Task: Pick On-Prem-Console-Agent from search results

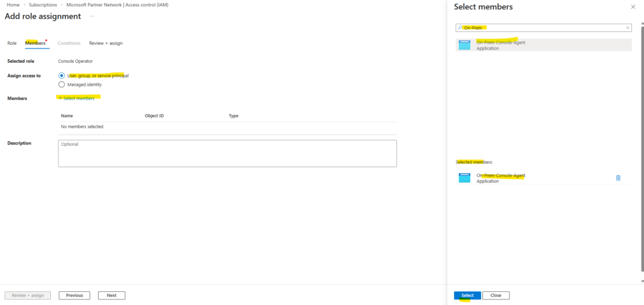Action: pos(543,45)
